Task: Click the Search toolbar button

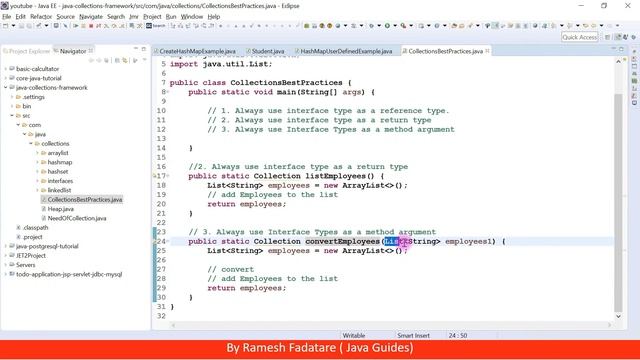Action: click(156, 26)
